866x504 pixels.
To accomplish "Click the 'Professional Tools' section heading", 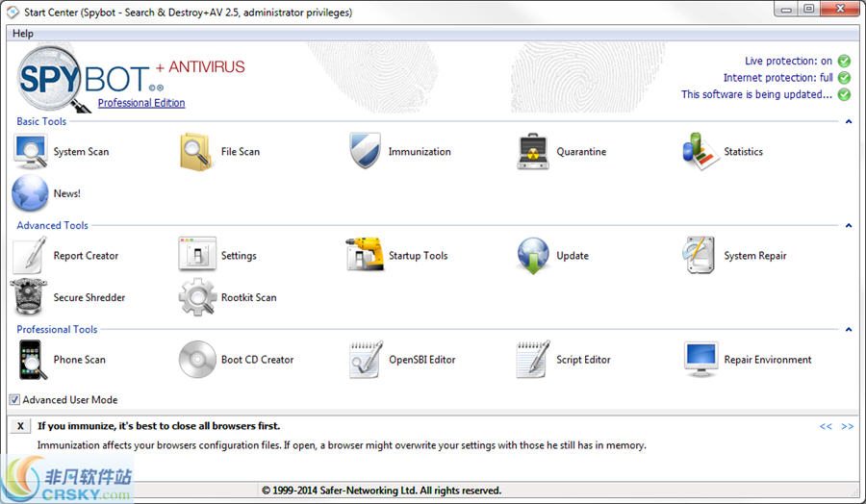I will pos(57,330).
